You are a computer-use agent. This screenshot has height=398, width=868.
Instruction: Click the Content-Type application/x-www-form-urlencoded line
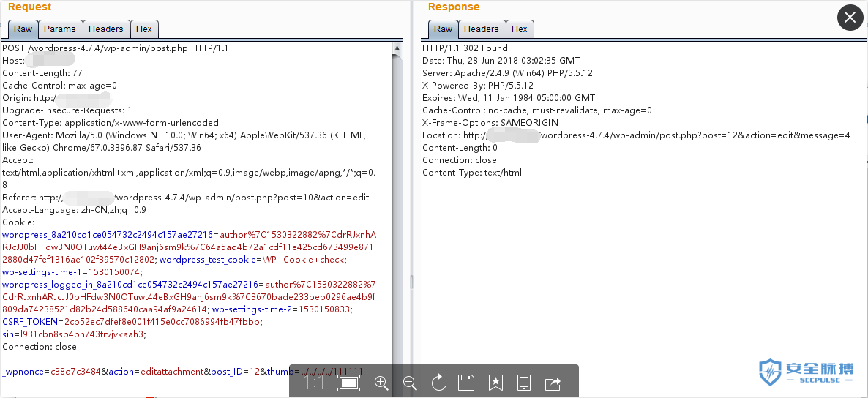[x=111, y=123]
